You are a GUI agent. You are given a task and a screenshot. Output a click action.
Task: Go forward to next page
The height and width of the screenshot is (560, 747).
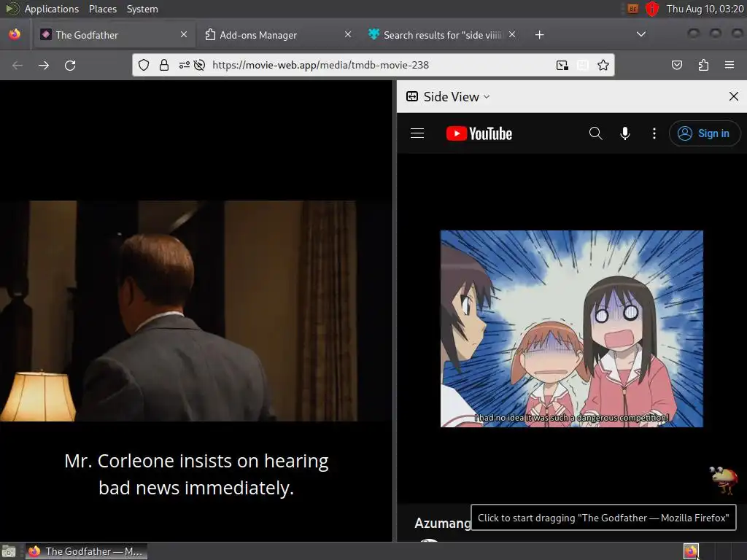pos(44,65)
